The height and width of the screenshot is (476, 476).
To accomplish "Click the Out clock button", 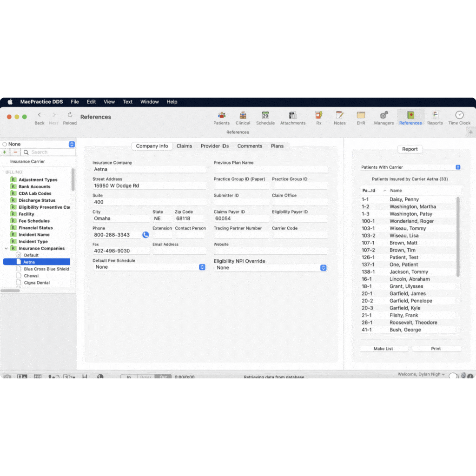I will tap(163, 377).
